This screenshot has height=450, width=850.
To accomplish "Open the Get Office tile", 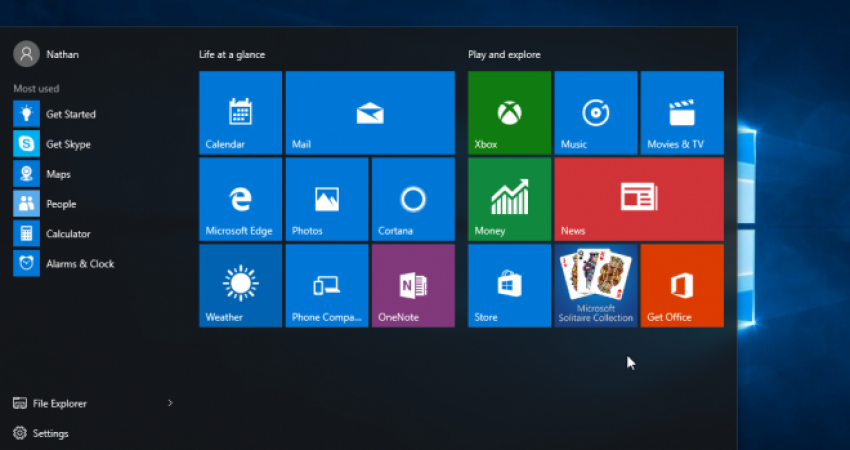I will point(682,286).
